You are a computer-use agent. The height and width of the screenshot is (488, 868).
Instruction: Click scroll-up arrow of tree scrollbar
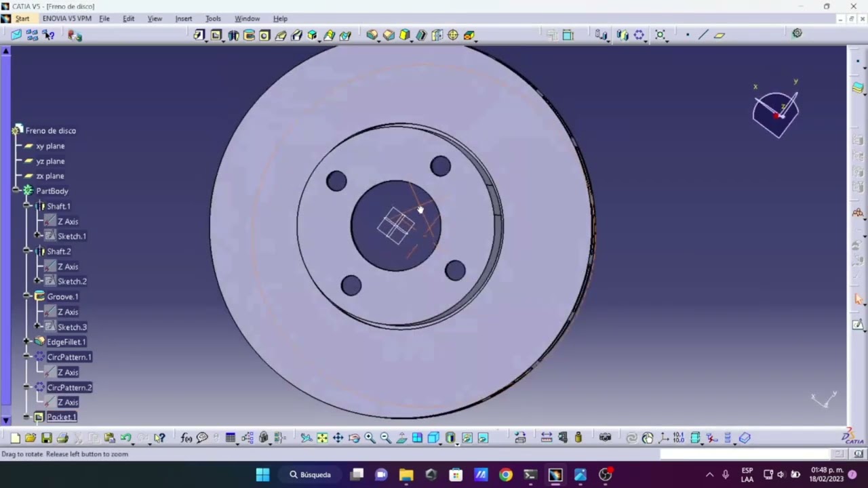(6, 51)
